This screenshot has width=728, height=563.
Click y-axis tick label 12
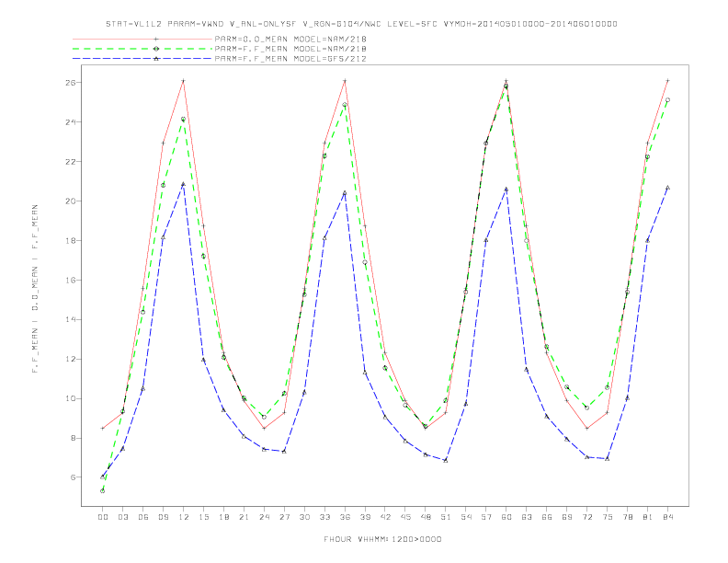tap(73, 359)
